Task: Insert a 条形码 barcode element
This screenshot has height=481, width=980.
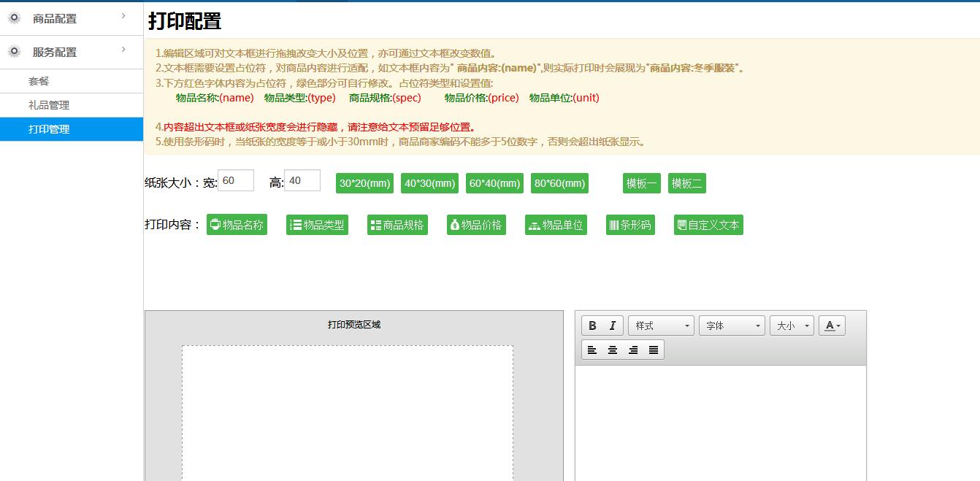Action: tap(629, 225)
